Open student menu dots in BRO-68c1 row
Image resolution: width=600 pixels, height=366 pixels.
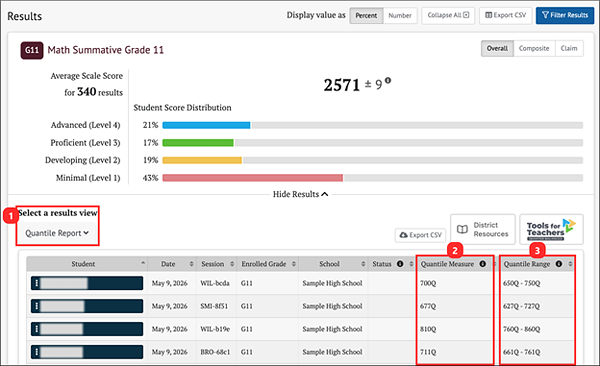tap(36, 352)
